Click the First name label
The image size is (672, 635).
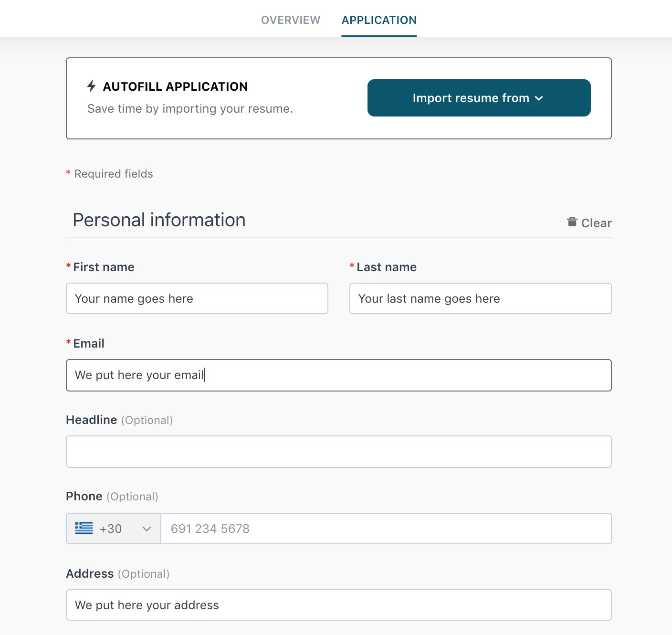pyautogui.click(x=104, y=267)
